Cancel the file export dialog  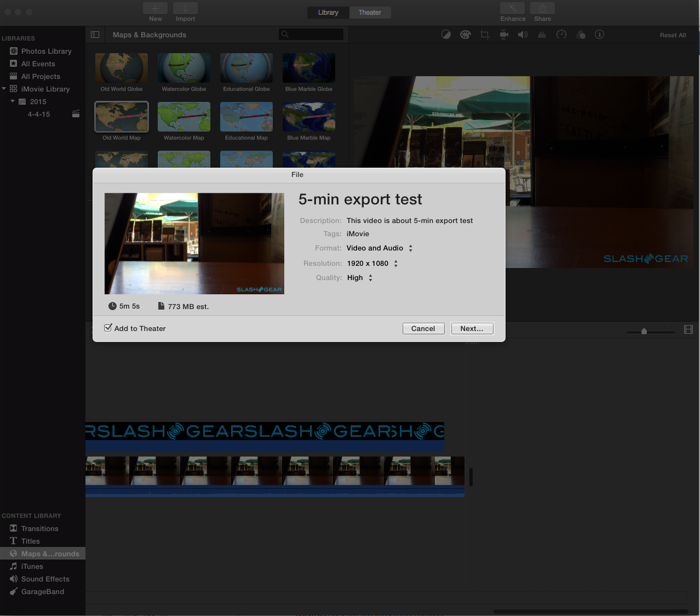click(x=423, y=328)
